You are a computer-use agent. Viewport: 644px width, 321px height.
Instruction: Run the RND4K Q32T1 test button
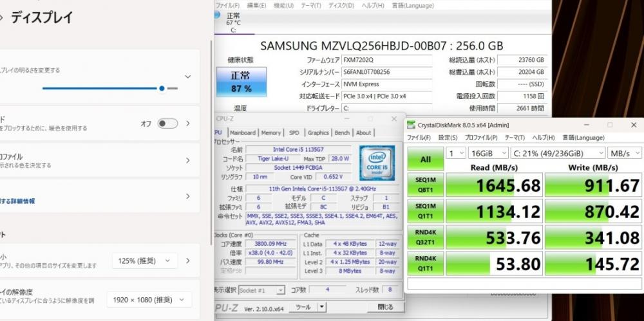click(426, 237)
